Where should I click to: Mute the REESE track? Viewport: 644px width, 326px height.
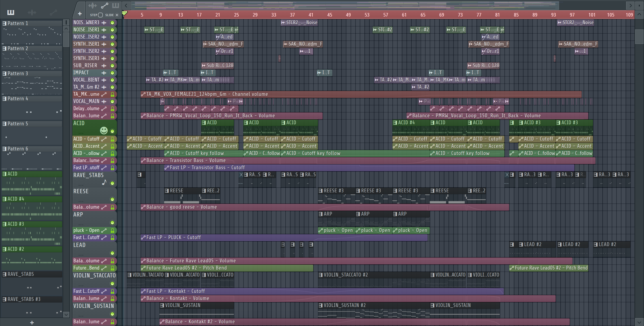tap(112, 199)
